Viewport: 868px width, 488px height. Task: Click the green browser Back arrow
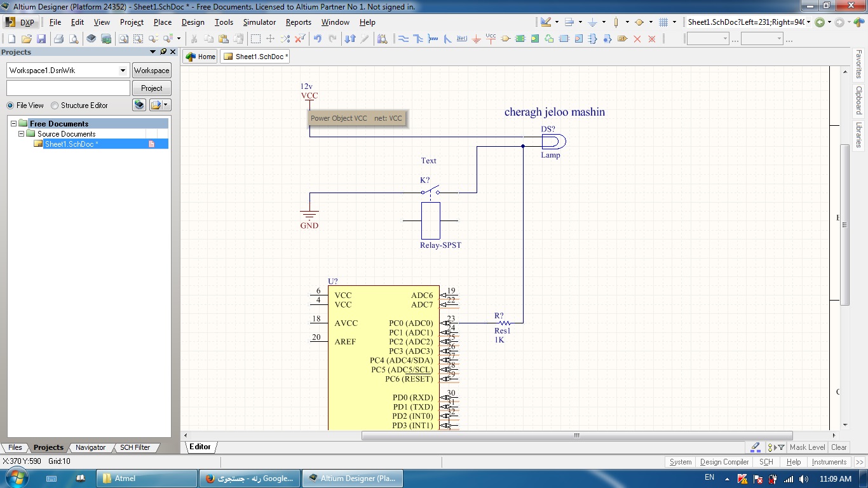tap(820, 22)
